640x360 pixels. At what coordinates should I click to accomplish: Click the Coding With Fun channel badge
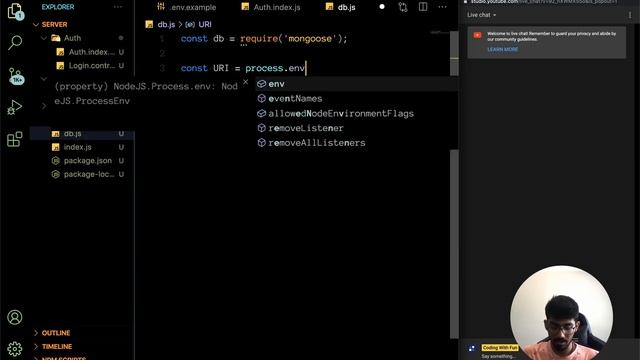[500, 348]
